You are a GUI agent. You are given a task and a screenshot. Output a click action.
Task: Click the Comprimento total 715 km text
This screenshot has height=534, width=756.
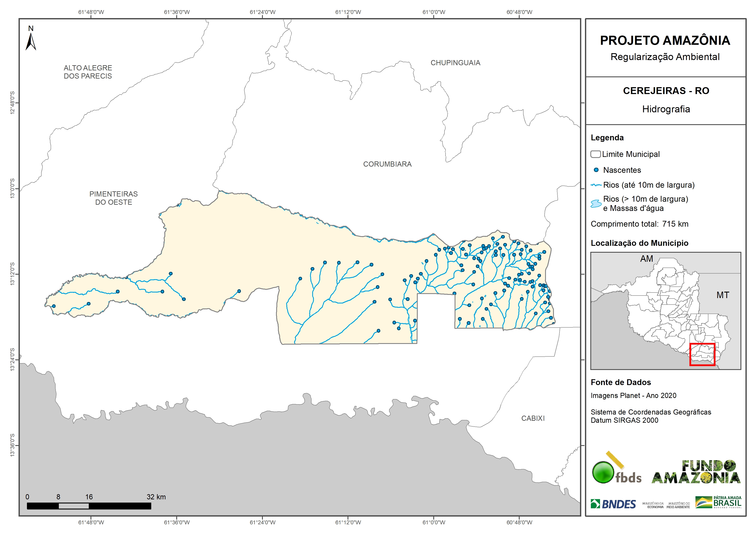(639, 224)
